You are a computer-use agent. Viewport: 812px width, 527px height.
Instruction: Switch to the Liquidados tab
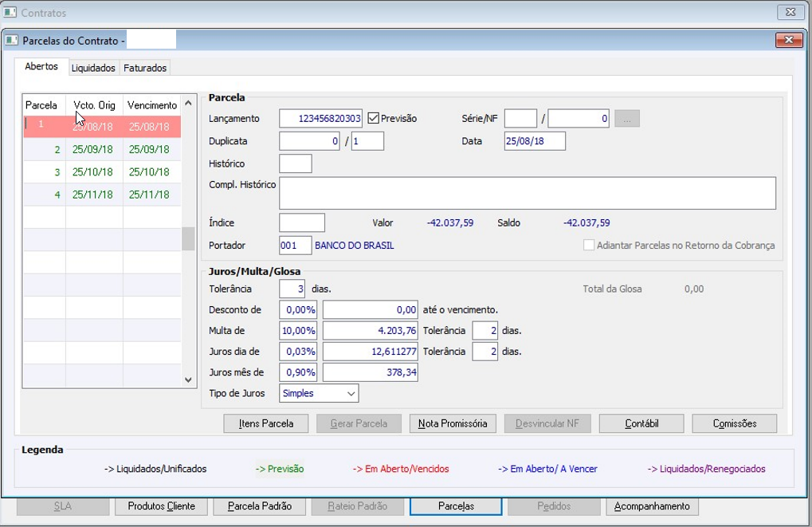[93, 69]
